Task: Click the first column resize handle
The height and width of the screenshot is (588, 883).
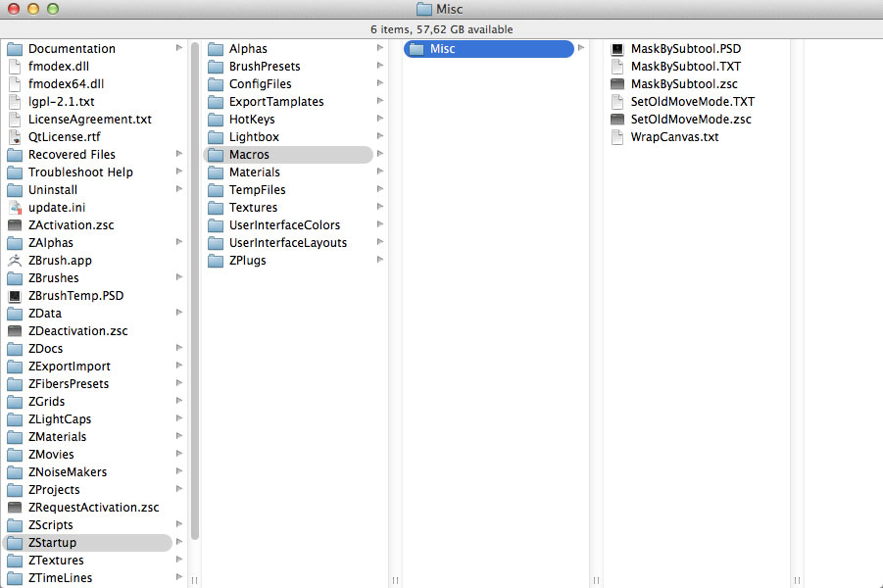Action: [x=194, y=580]
